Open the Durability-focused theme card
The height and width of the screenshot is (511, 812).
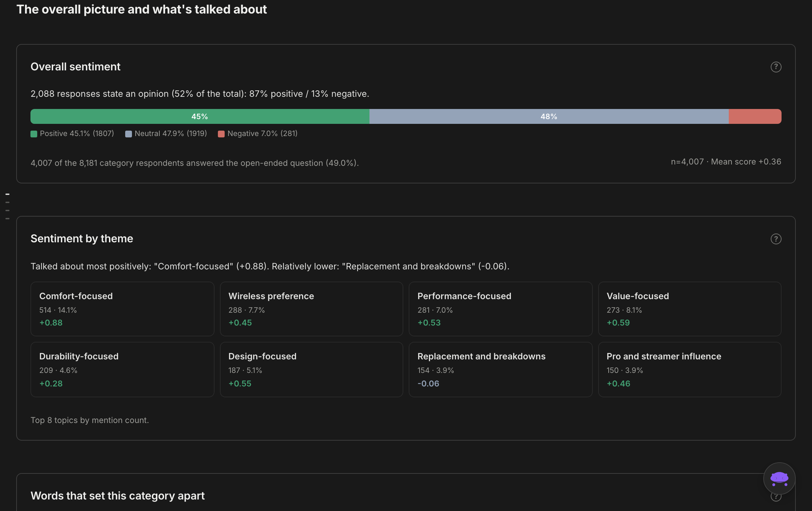(122, 370)
